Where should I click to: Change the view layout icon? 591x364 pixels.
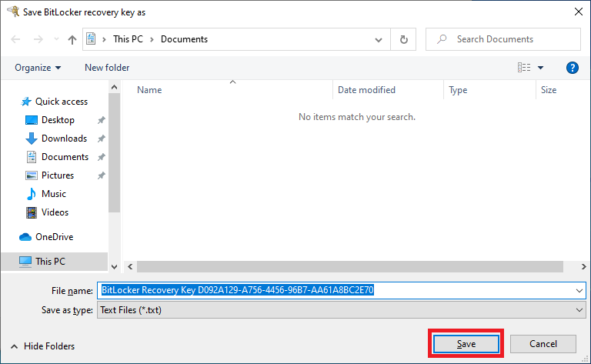pos(524,68)
